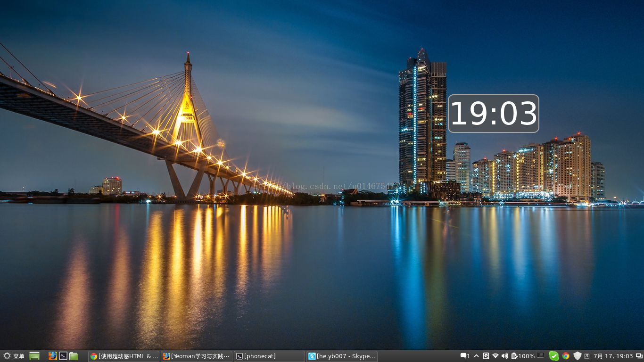Switch to the Chrome 使用超动感HTML window
This screenshot has width=644, height=362.
(124, 356)
